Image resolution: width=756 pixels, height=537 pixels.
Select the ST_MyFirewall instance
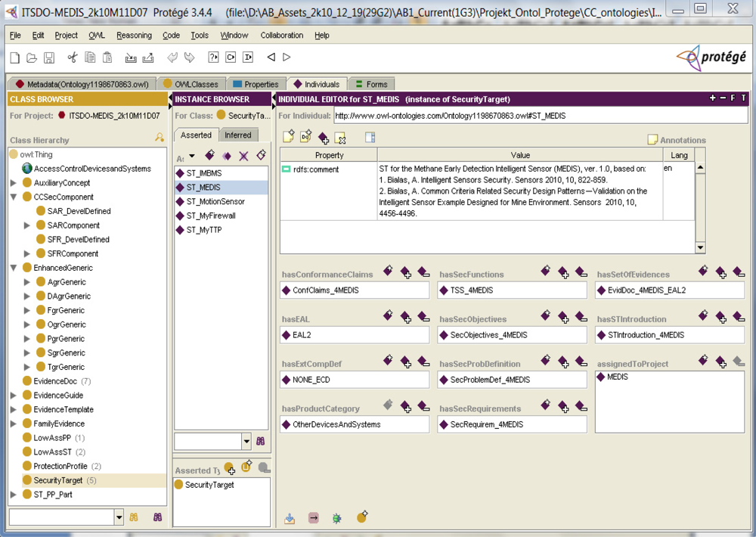pyautogui.click(x=211, y=216)
